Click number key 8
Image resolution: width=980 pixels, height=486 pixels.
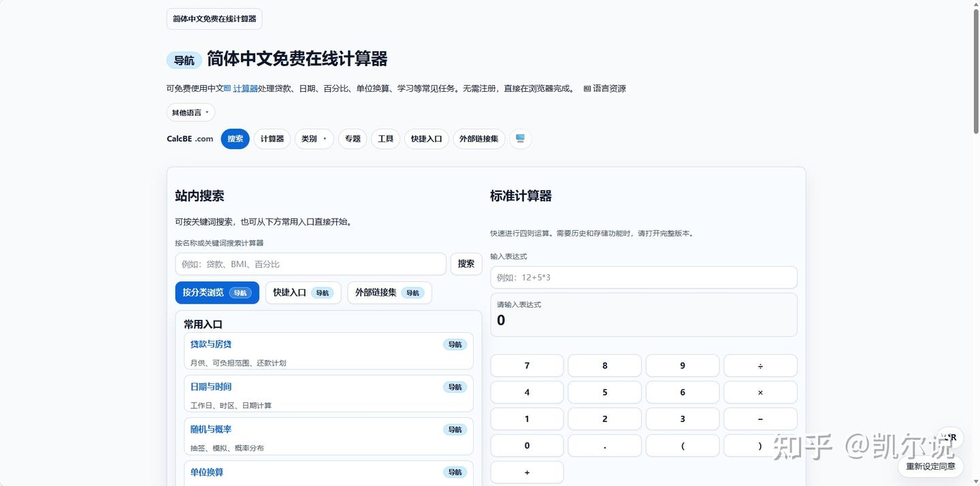[604, 366]
